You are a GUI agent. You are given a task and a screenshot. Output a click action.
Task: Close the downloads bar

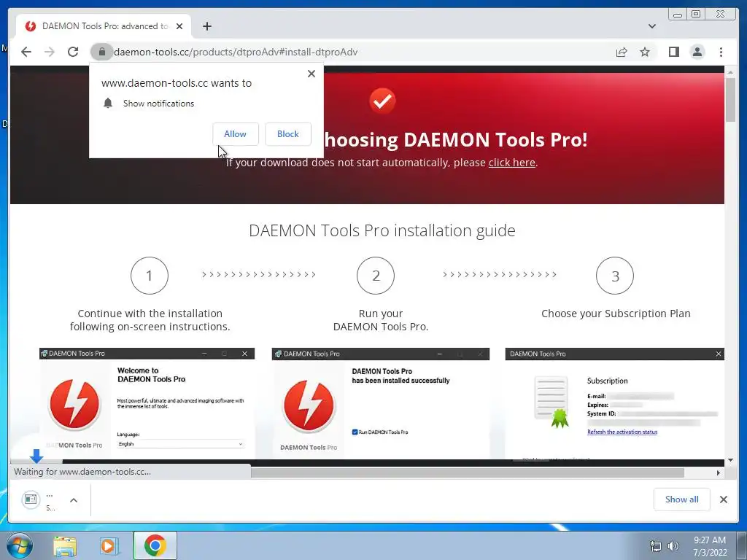[x=724, y=499]
